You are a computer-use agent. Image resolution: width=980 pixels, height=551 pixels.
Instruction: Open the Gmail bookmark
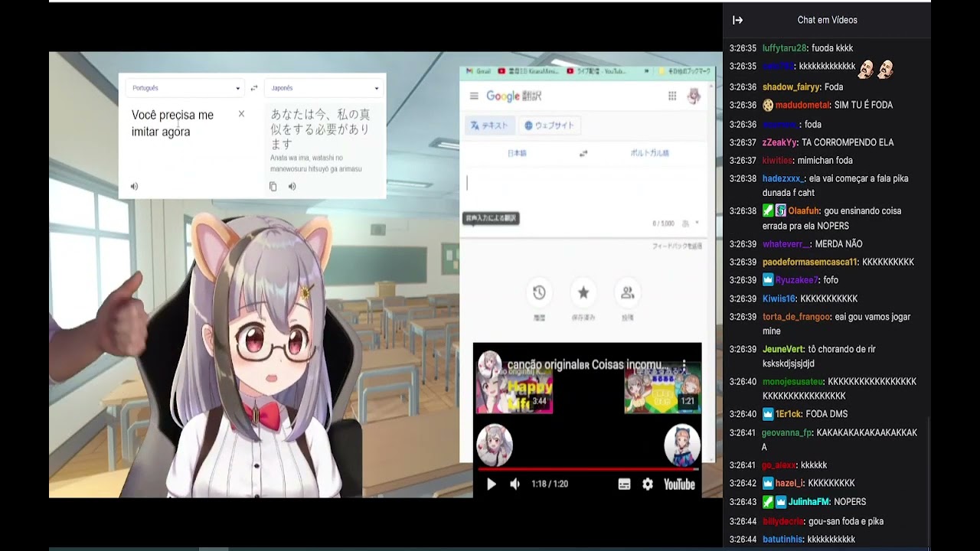tap(479, 71)
